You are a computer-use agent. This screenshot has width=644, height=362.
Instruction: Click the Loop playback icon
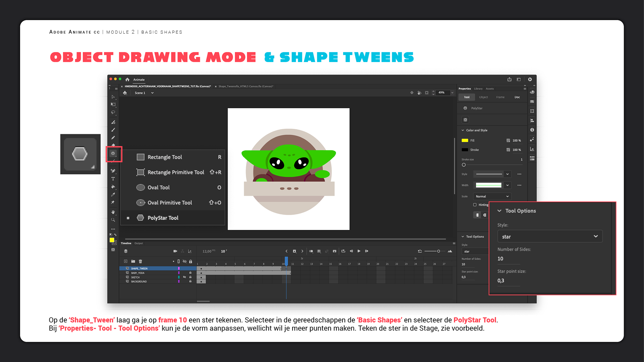[x=343, y=251]
